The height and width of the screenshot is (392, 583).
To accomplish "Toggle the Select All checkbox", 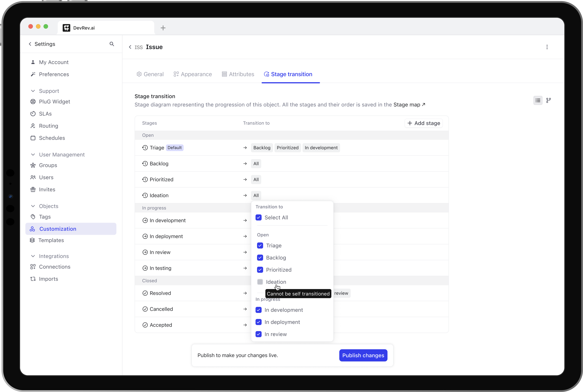I will (x=258, y=218).
